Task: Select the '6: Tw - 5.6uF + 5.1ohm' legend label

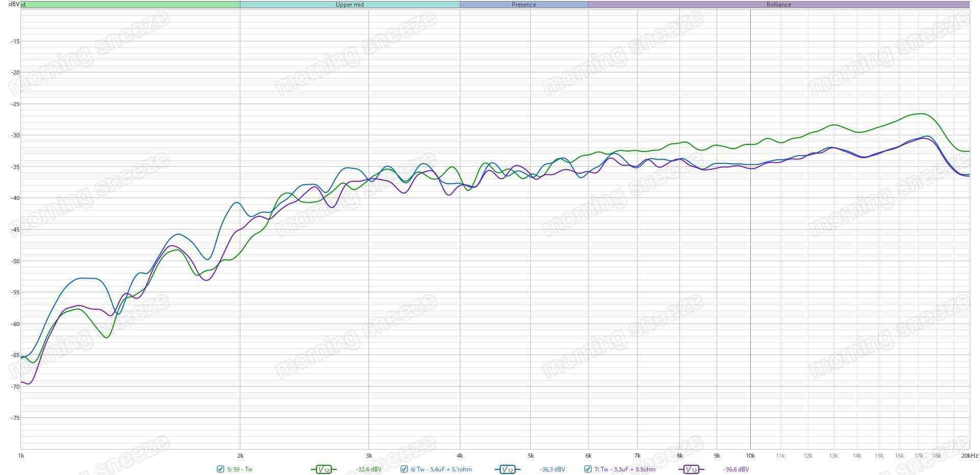Action: [442, 469]
